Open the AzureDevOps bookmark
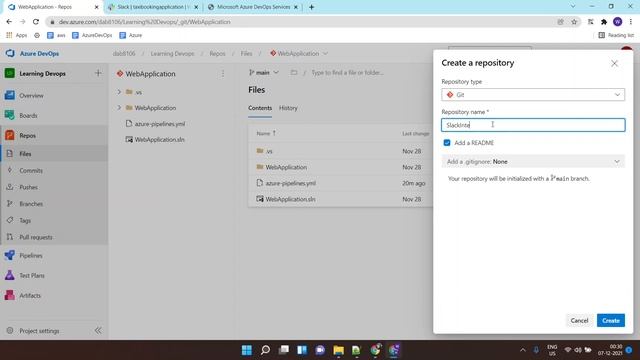Image resolution: width=640 pixels, height=360 pixels. pyautogui.click(x=92, y=36)
